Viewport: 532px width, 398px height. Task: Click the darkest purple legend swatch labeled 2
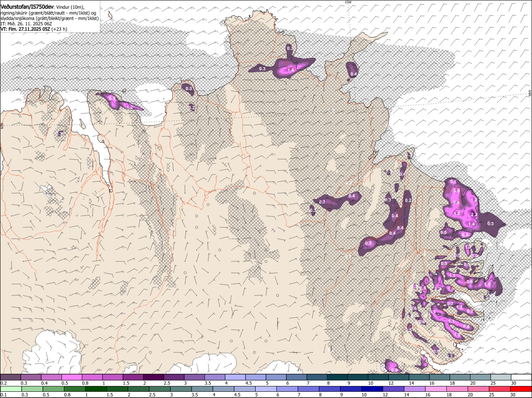point(154,377)
